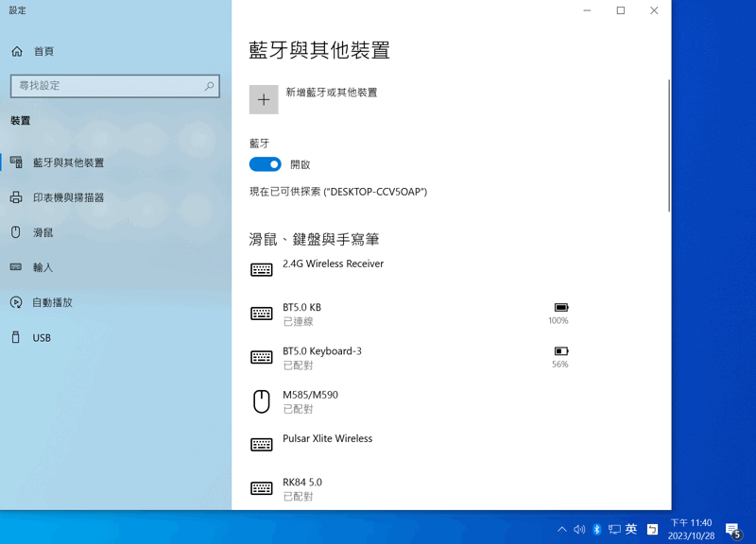Viewport: 756px width, 544px height.
Task: Maximize the Settings window
Action: point(621,10)
